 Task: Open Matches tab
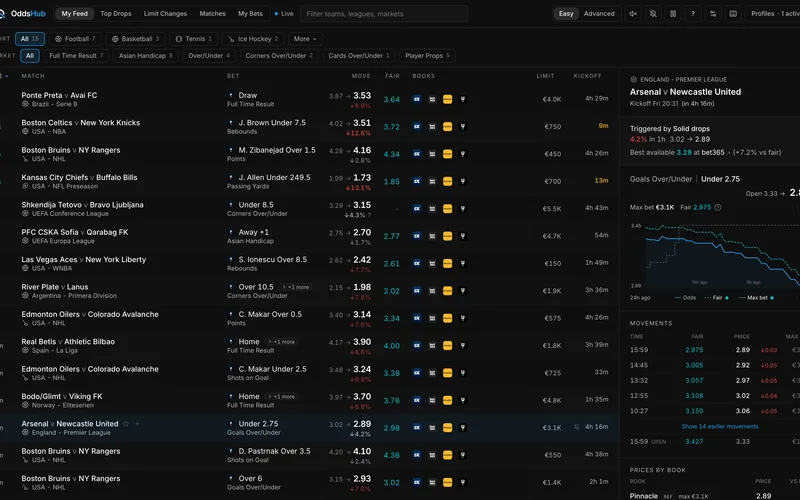pyautogui.click(x=213, y=14)
